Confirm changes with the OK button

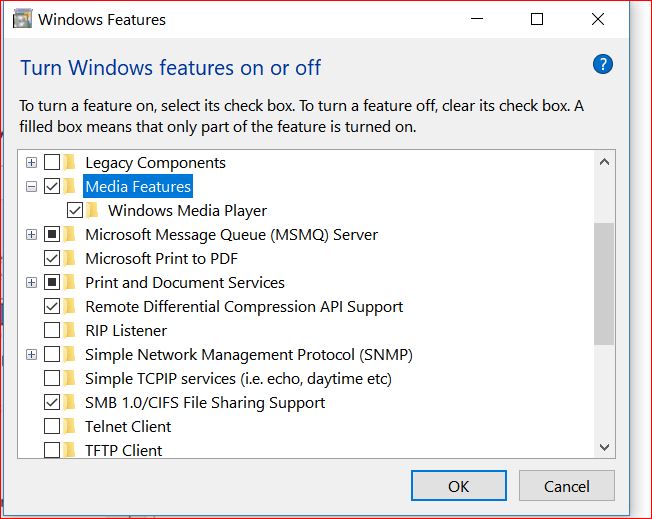(x=459, y=486)
